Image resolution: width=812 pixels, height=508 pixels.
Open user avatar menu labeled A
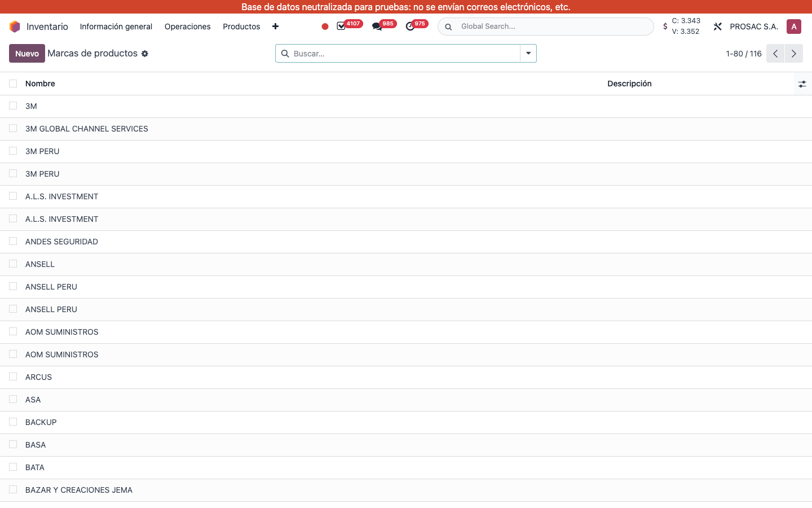pyautogui.click(x=794, y=27)
